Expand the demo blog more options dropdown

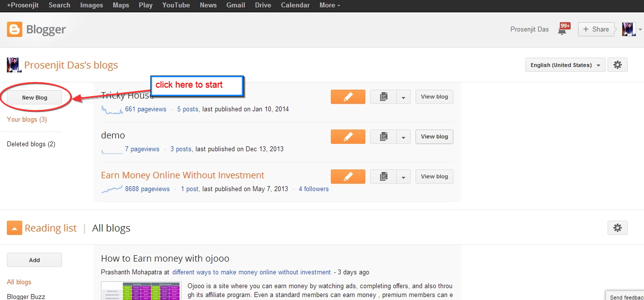click(403, 137)
